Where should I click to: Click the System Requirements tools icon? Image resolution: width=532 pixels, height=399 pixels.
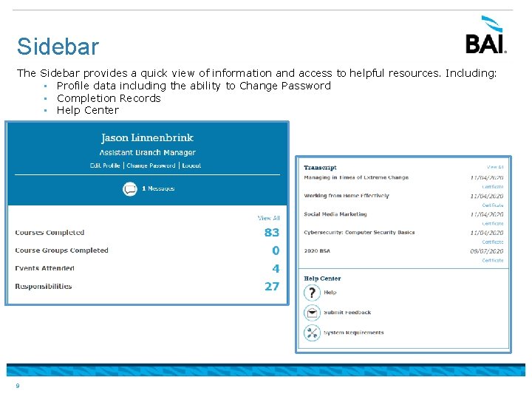(312, 332)
